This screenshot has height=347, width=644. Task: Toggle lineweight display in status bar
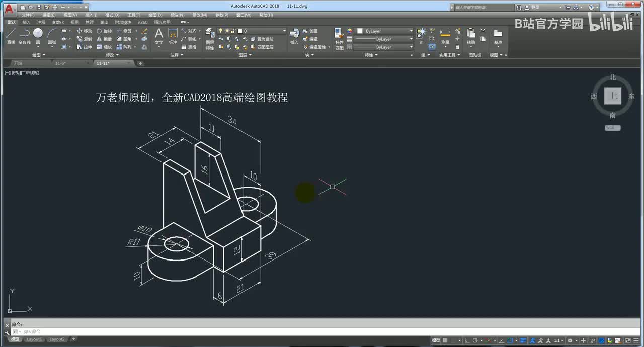pyautogui.click(x=523, y=340)
